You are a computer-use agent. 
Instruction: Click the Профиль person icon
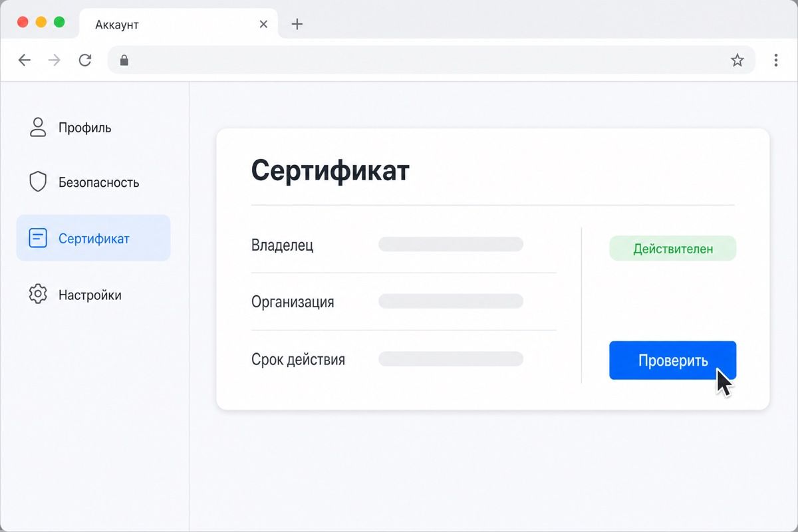38,127
